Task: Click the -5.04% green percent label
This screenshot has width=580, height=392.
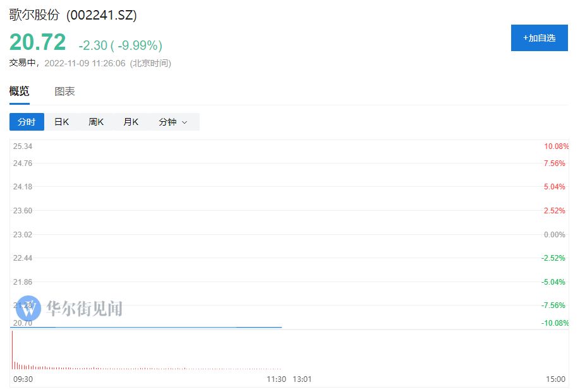Action: [x=553, y=282]
